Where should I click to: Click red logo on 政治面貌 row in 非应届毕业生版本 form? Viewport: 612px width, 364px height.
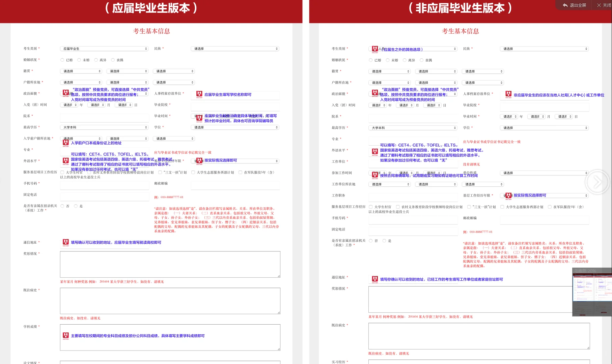375,93
